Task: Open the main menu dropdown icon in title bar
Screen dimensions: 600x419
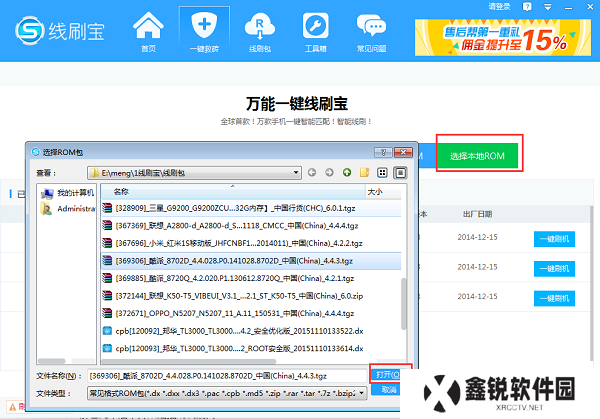Action: point(548,7)
